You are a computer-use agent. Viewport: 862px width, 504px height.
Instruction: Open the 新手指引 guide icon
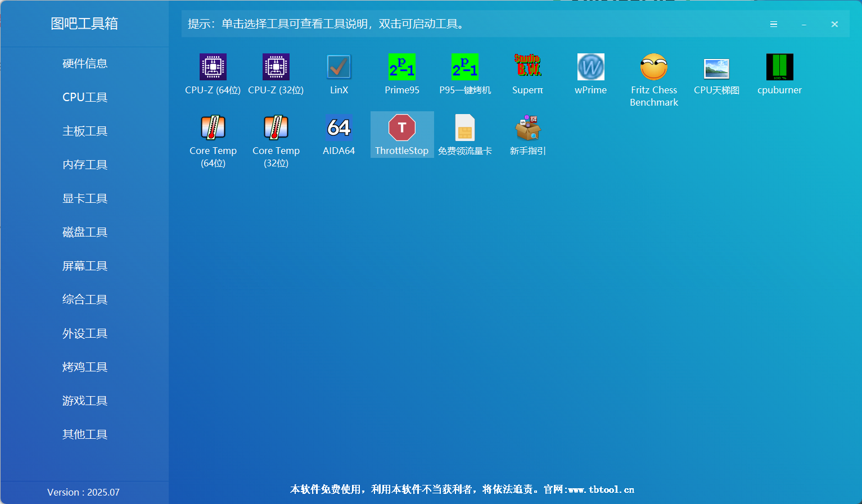point(528,128)
